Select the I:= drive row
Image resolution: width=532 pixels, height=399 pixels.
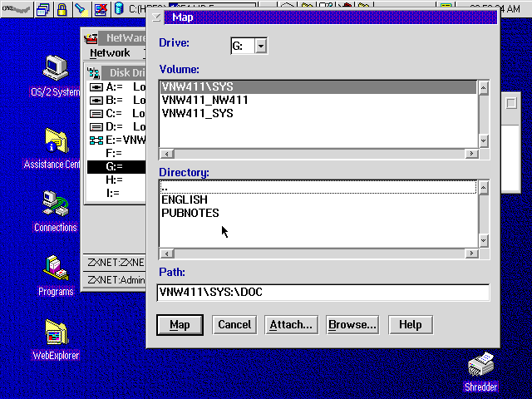pyautogui.click(x=116, y=193)
